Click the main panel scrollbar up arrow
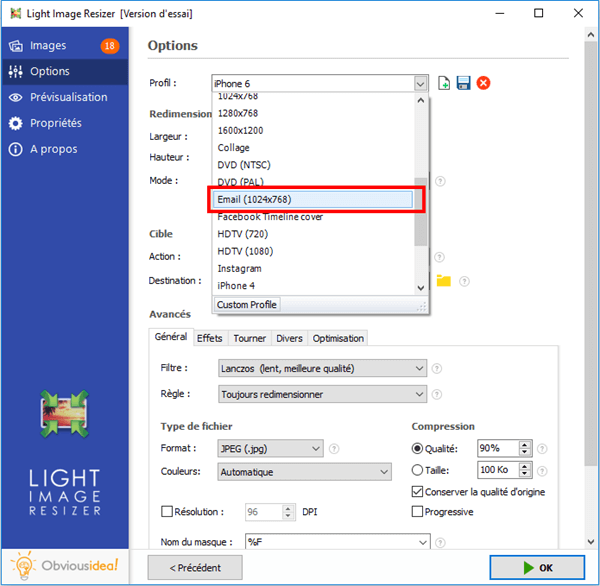The image size is (600, 586). [591, 35]
